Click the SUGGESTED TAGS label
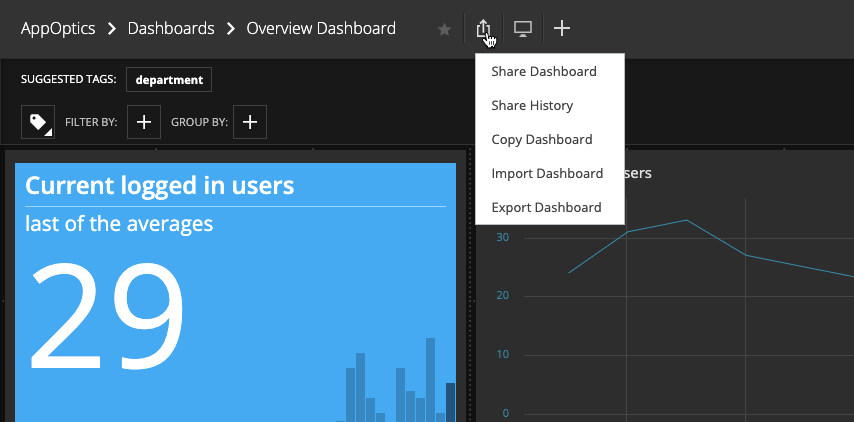 (69, 79)
